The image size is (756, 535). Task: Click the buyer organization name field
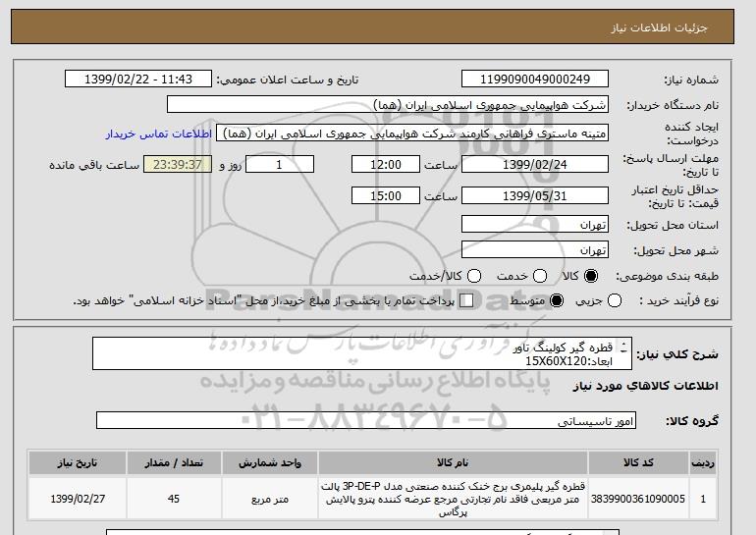388,105
